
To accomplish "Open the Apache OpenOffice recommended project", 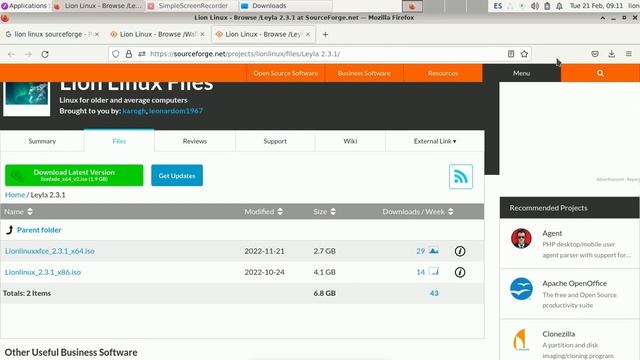I will 570,294.
